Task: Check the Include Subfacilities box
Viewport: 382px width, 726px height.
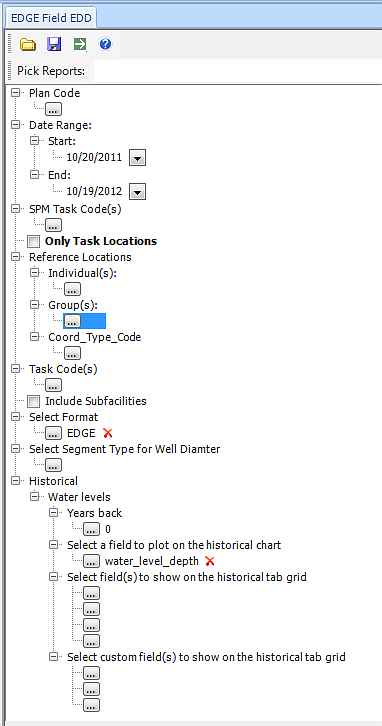Action: click(x=33, y=401)
